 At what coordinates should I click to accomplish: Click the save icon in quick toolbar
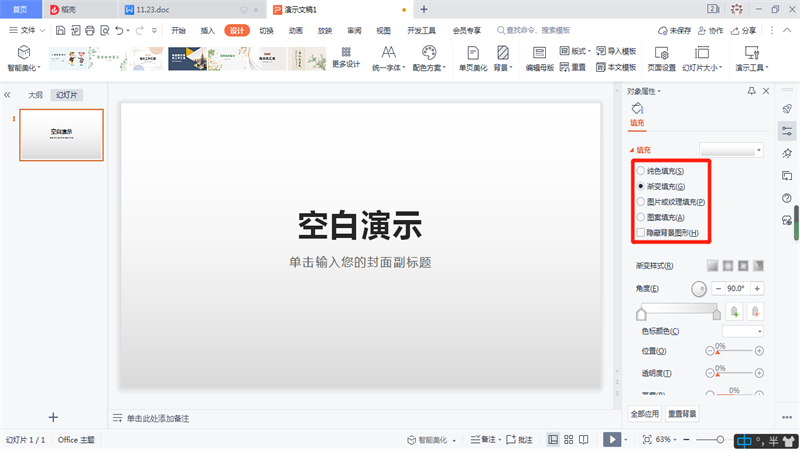[60, 31]
